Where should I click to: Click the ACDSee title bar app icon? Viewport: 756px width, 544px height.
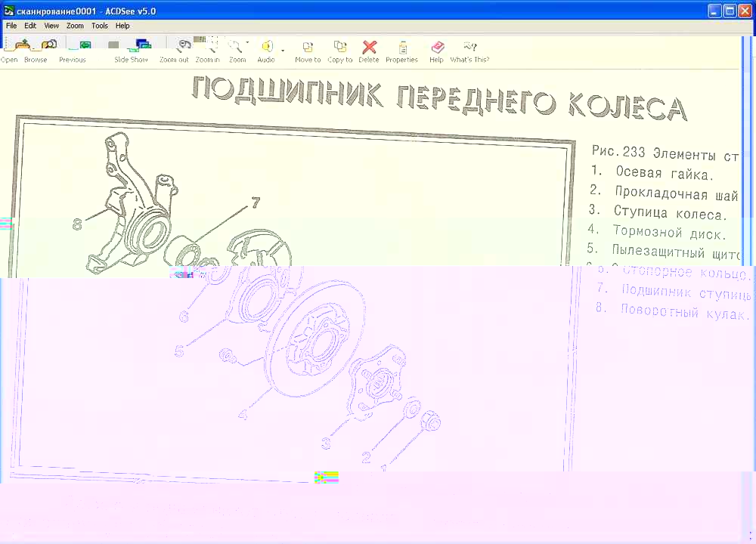(8, 11)
